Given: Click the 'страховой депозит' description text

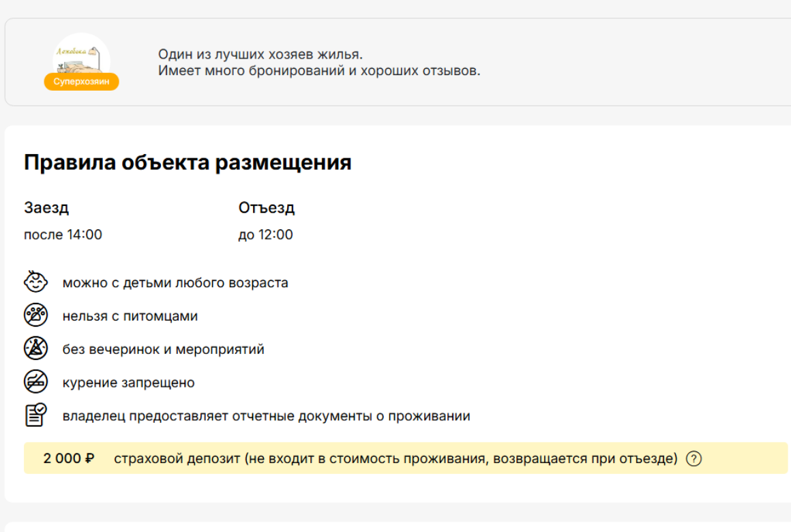Looking at the screenshot, I should point(395,458).
